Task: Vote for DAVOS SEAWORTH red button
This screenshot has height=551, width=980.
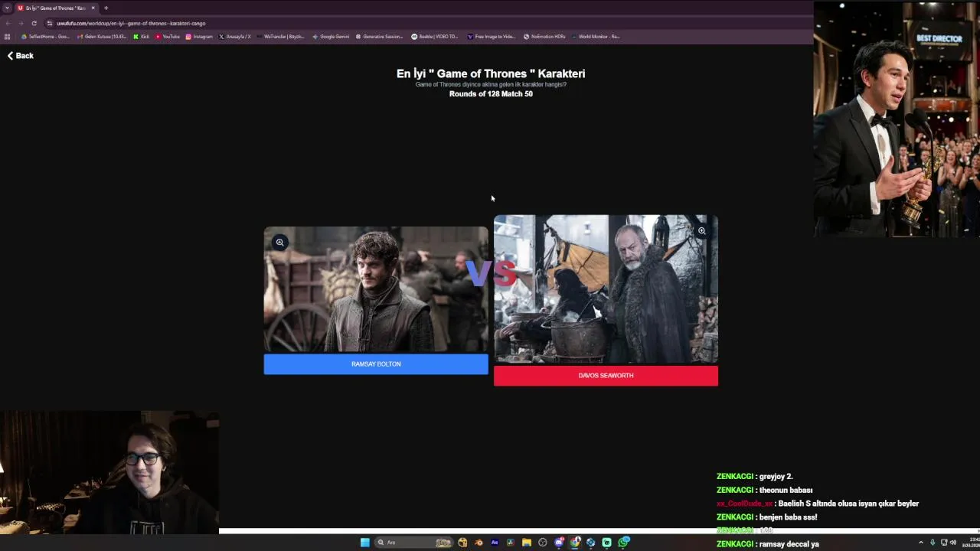Action: click(606, 376)
